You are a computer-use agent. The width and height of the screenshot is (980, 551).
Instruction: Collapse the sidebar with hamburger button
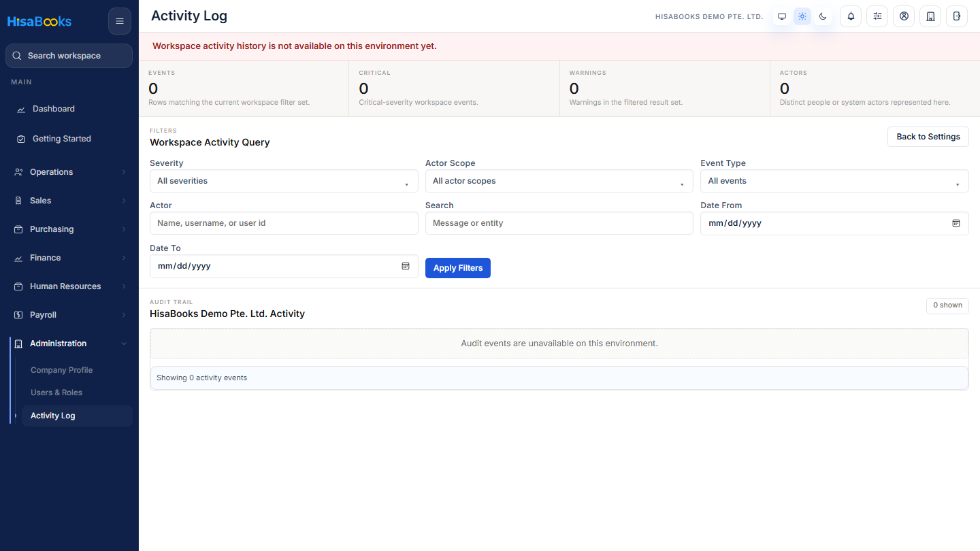pyautogui.click(x=120, y=21)
